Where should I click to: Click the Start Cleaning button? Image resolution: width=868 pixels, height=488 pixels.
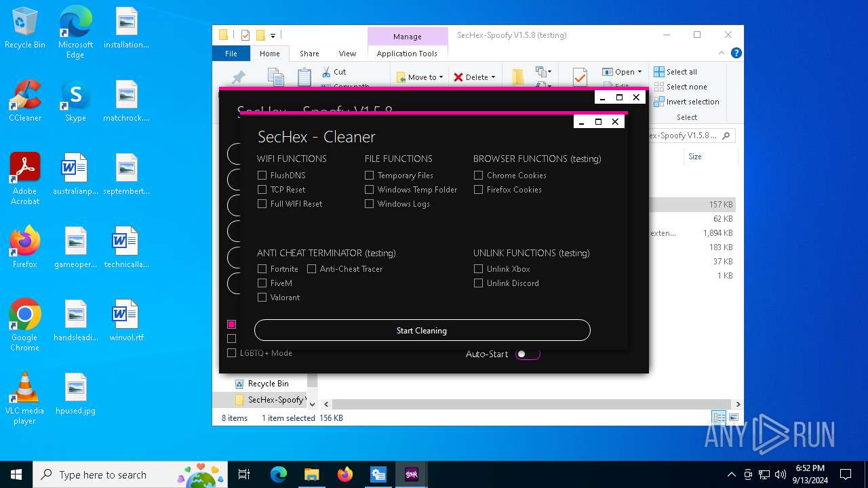[x=422, y=330]
